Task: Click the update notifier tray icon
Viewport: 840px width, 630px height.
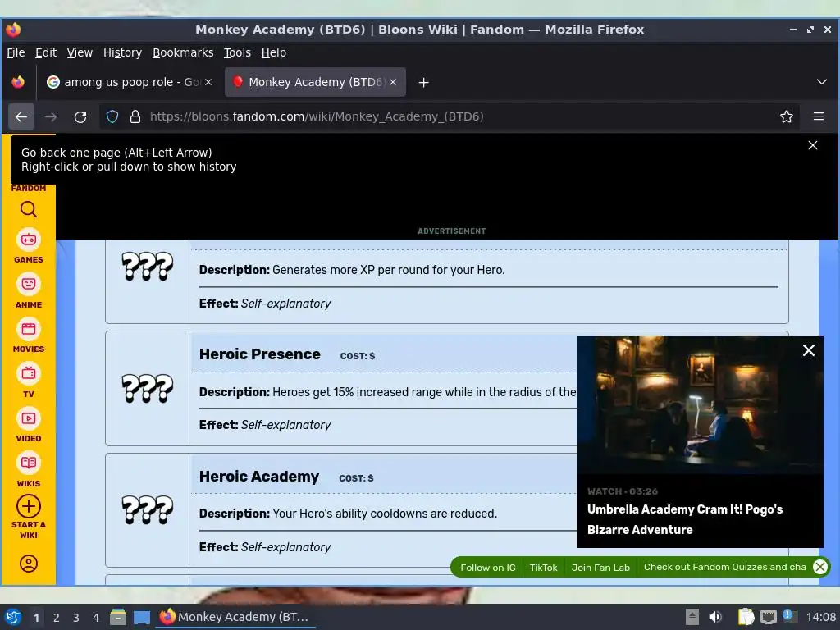Action: pos(788,615)
